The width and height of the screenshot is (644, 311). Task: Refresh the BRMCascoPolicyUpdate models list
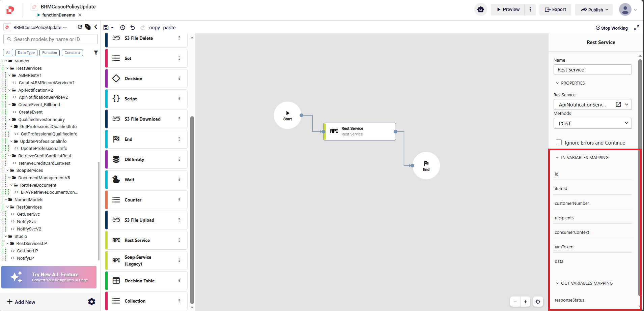point(80,27)
